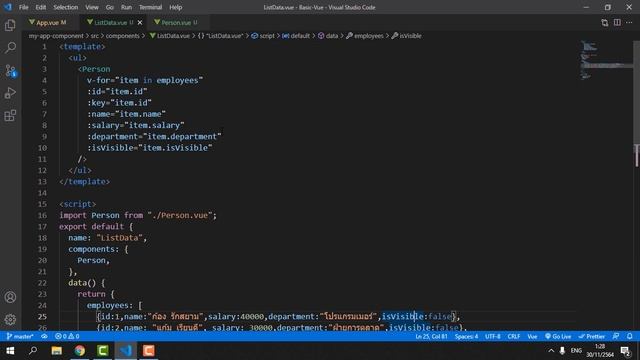Screen dimensions: 640x360
Task: Open the orange recorder taskbar icon
Action: [149, 351]
